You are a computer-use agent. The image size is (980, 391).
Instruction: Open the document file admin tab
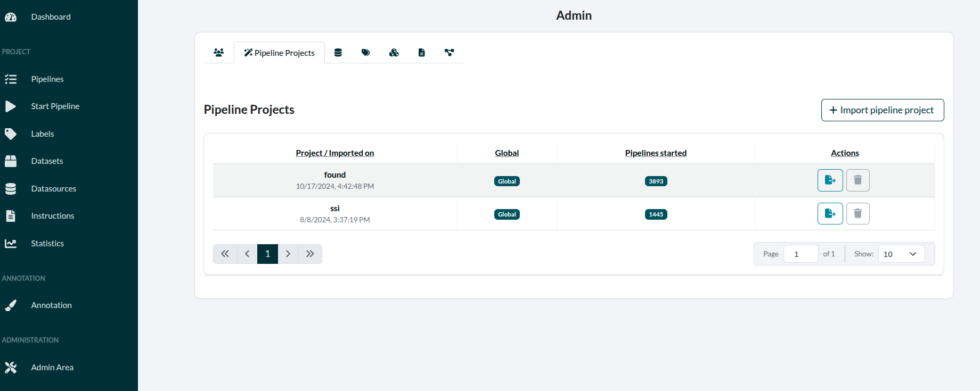(x=421, y=53)
